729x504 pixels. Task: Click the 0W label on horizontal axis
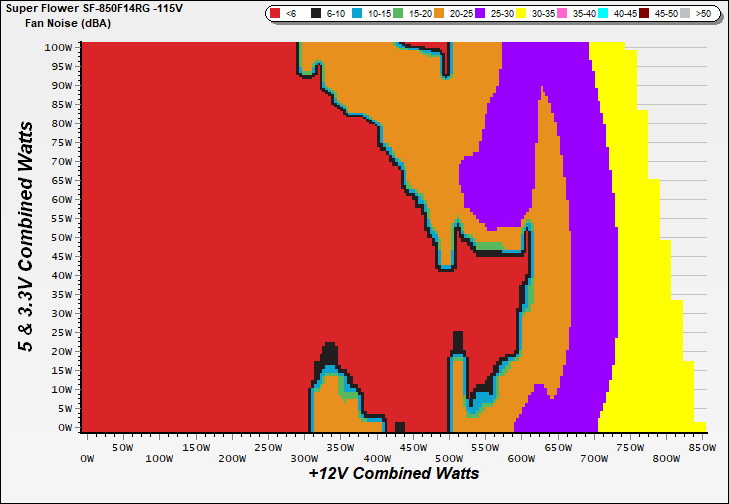click(88, 459)
